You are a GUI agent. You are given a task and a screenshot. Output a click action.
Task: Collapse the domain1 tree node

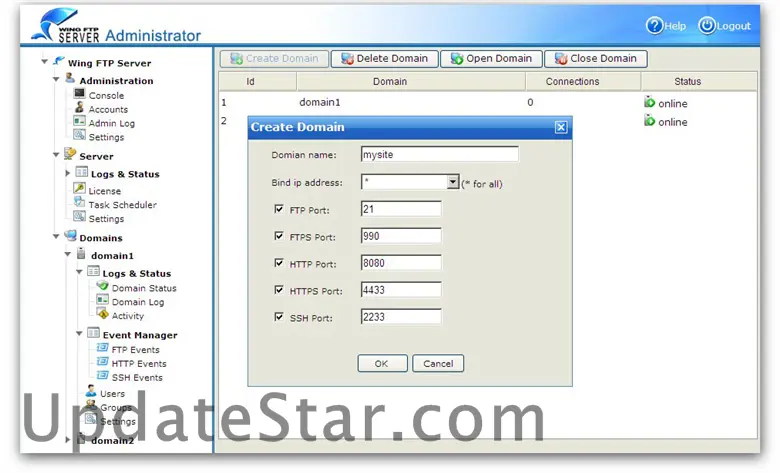click(x=68, y=255)
